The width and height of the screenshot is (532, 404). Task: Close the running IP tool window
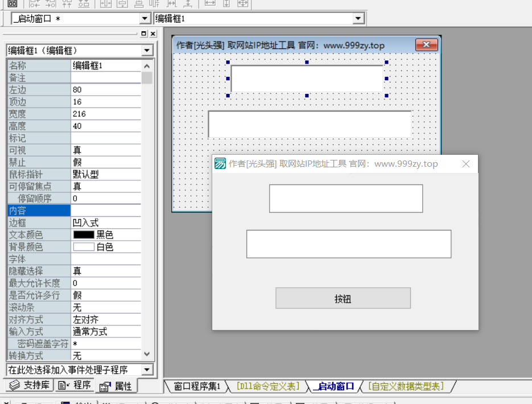click(x=466, y=164)
